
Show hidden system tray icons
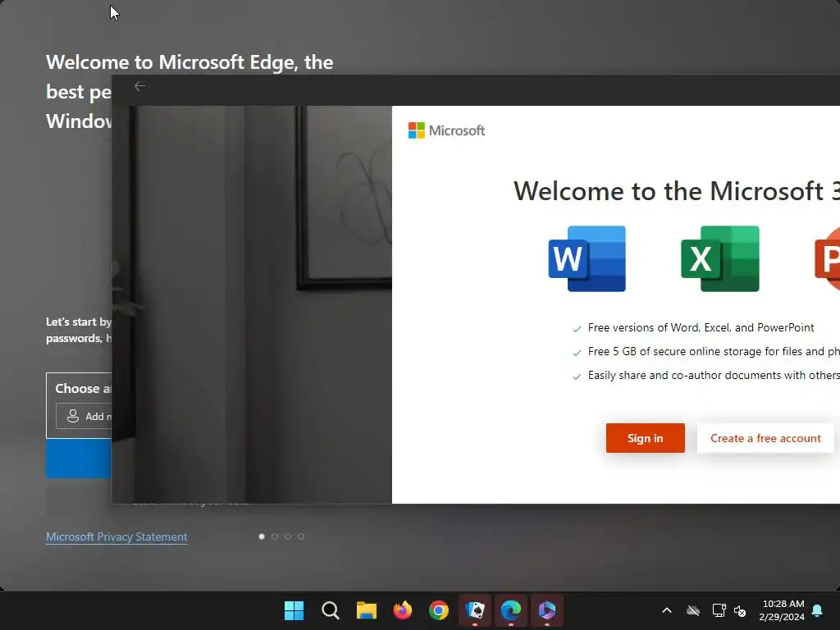pos(667,610)
